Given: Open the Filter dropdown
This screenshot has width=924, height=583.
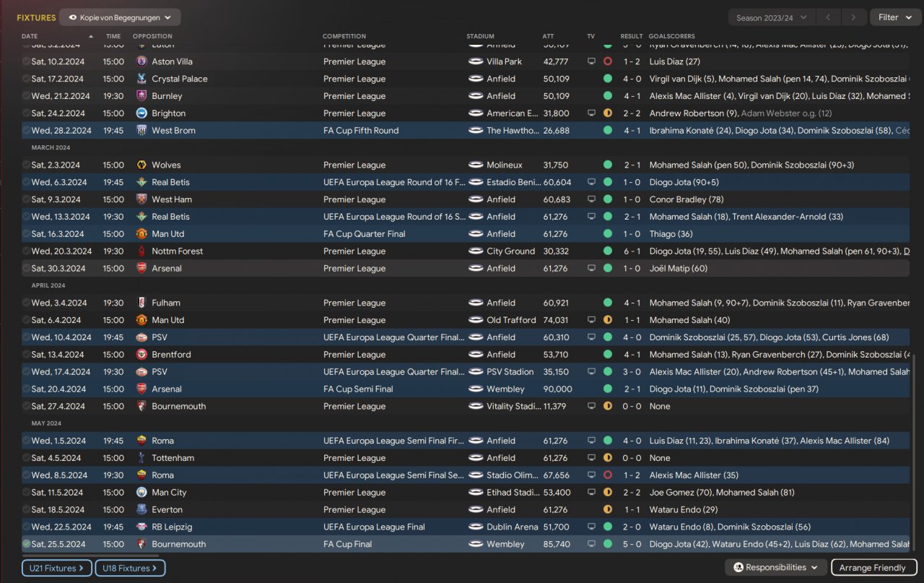Looking at the screenshot, I should tap(895, 17).
